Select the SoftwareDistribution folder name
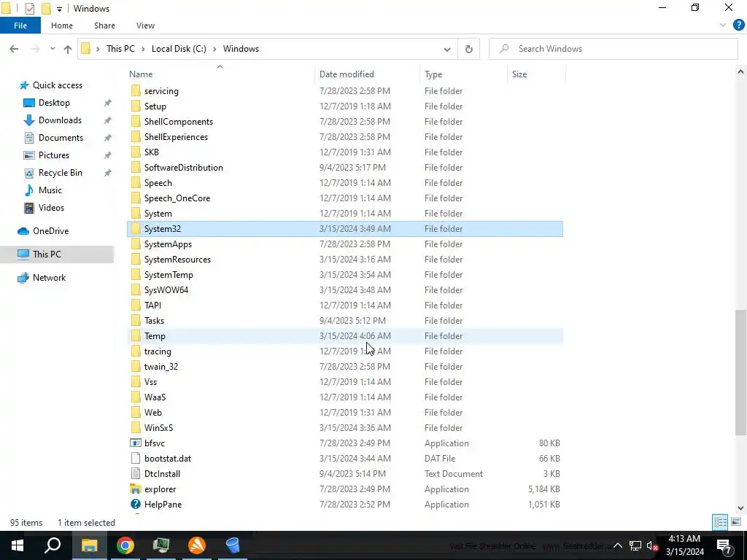The width and height of the screenshot is (747, 560). coord(183,168)
